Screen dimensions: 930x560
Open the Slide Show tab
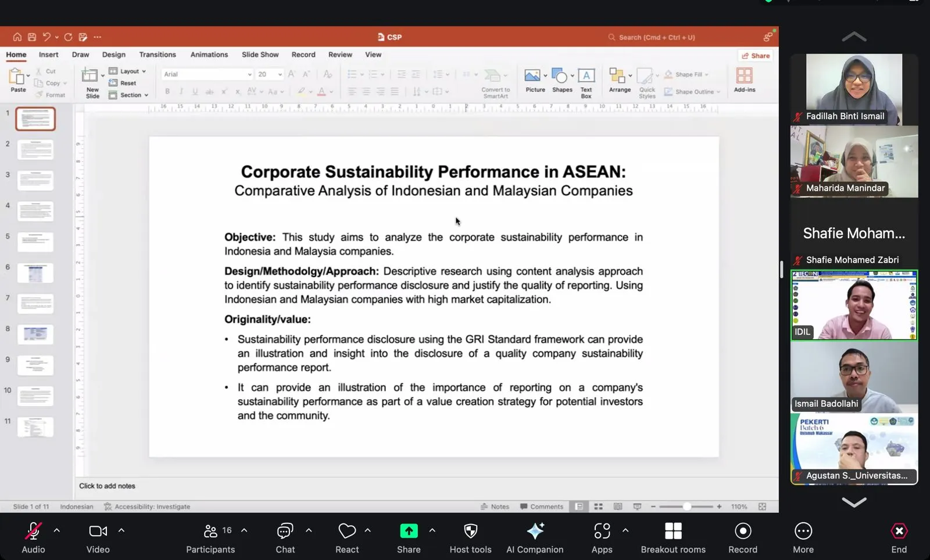tap(260, 55)
